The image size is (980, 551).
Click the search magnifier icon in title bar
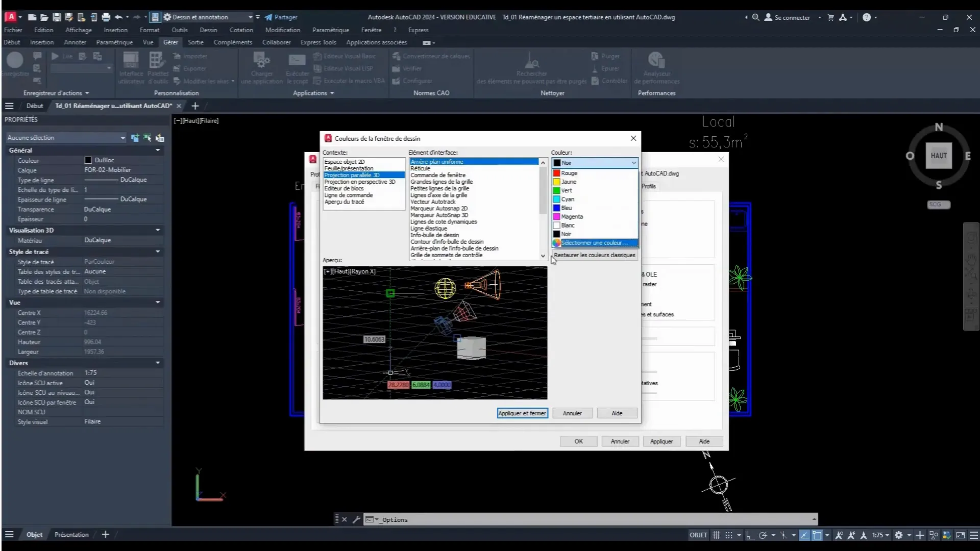click(756, 17)
